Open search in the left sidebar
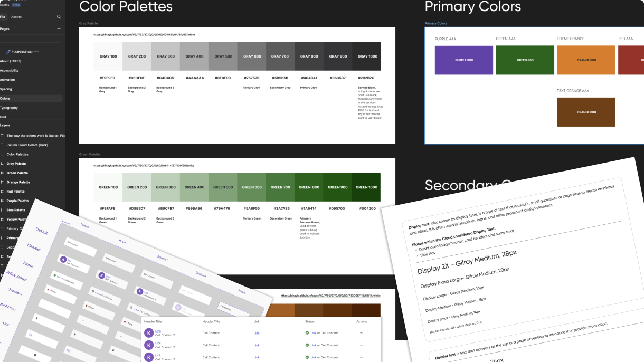Screen dimensions: 644x362 [59, 17]
